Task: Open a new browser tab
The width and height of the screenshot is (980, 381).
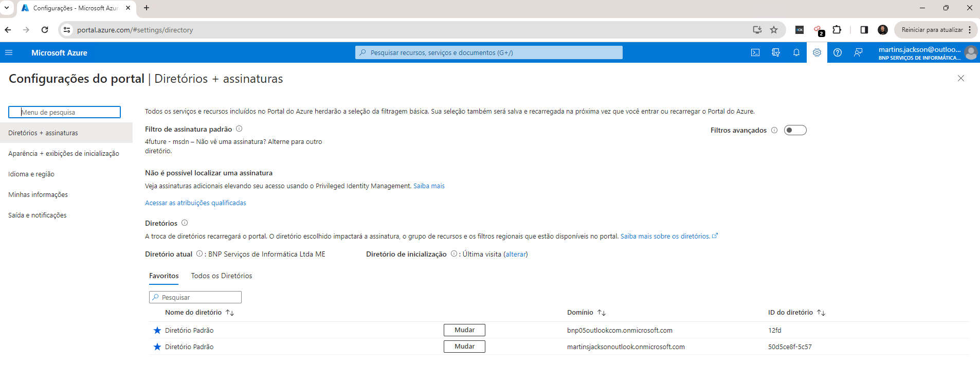Action: pos(147,8)
